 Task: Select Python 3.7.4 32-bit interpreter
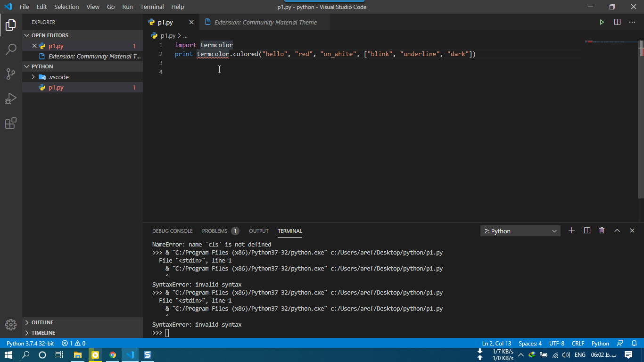pos(30,344)
